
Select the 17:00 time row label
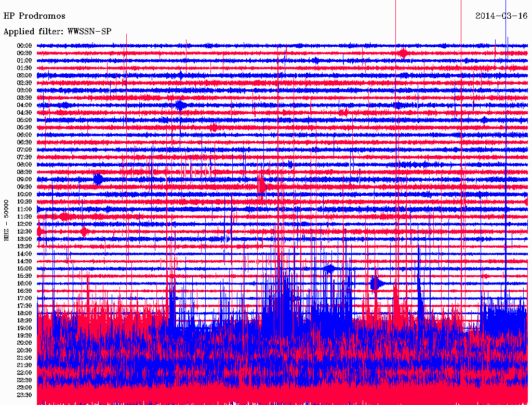[24, 299]
